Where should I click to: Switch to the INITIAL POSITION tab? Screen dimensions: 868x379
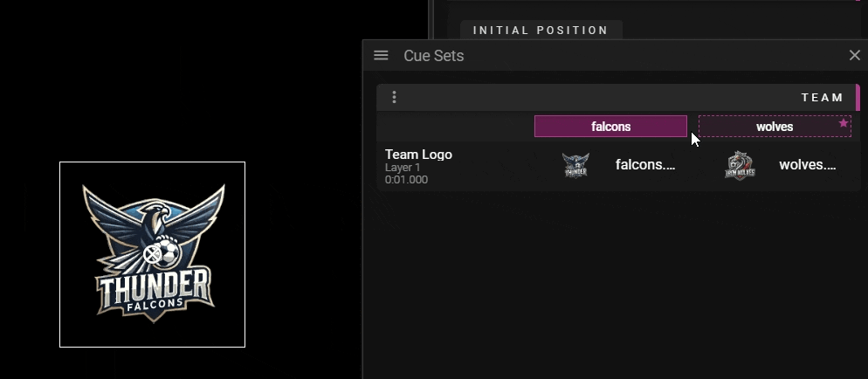541,31
